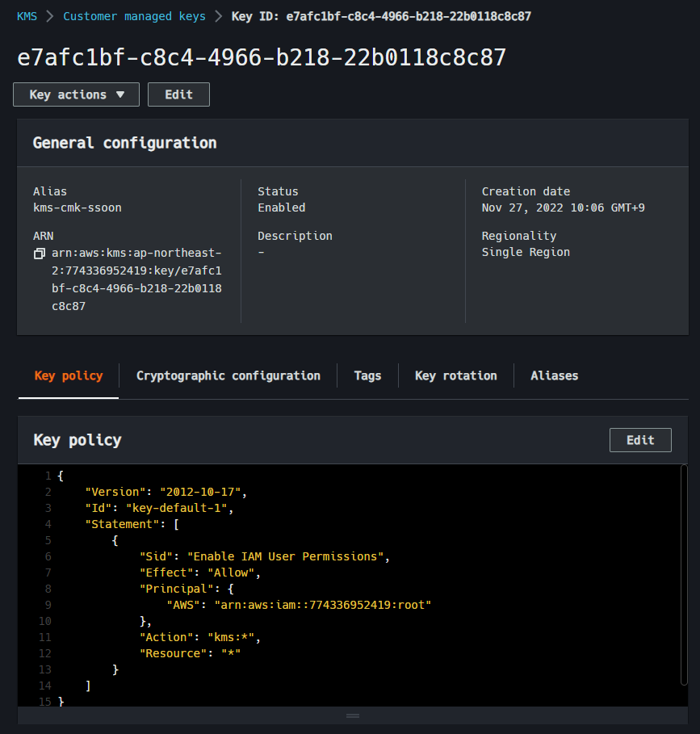700x734 pixels.
Task: Click the ARN text arn:aws:kms:ap-northeast-2
Action: pyautogui.click(x=136, y=279)
